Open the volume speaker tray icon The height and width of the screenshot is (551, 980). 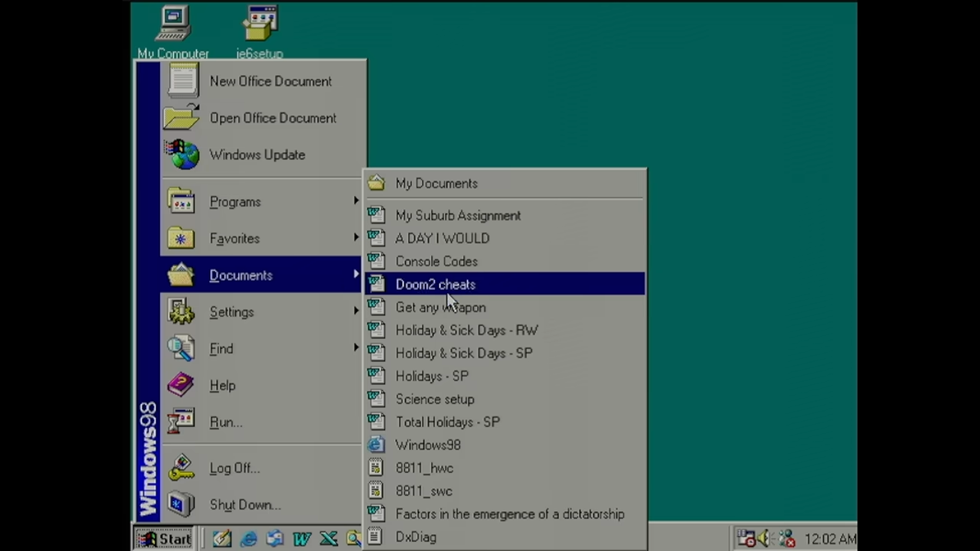coord(764,539)
